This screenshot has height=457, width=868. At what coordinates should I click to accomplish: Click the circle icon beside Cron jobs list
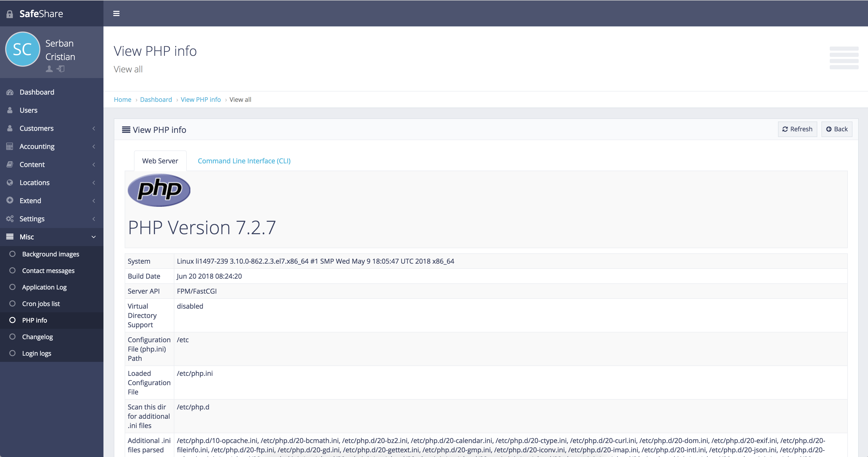(12, 303)
